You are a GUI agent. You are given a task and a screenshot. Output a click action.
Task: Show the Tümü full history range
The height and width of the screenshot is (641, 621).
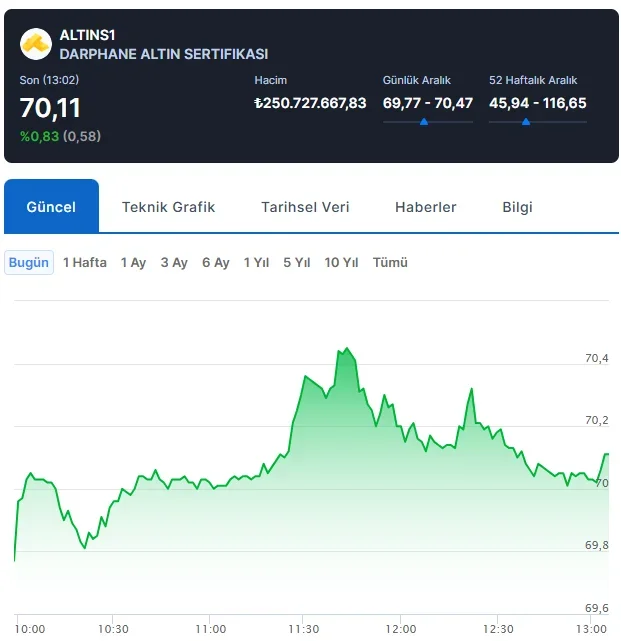pyautogui.click(x=390, y=262)
